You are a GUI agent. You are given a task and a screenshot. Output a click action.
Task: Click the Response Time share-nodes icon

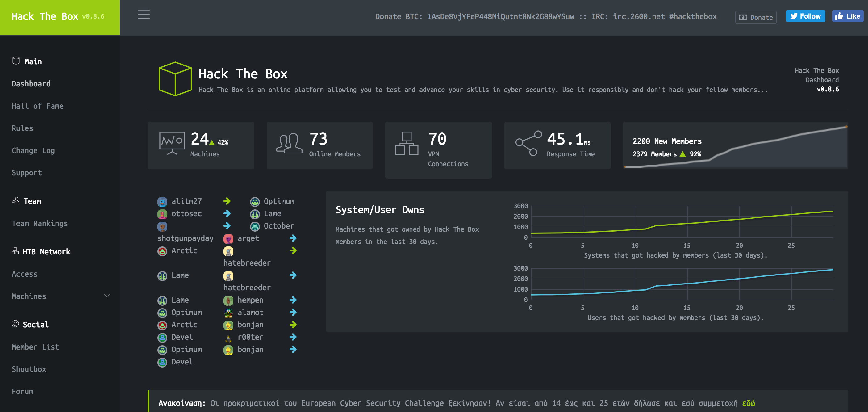pos(528,143)
